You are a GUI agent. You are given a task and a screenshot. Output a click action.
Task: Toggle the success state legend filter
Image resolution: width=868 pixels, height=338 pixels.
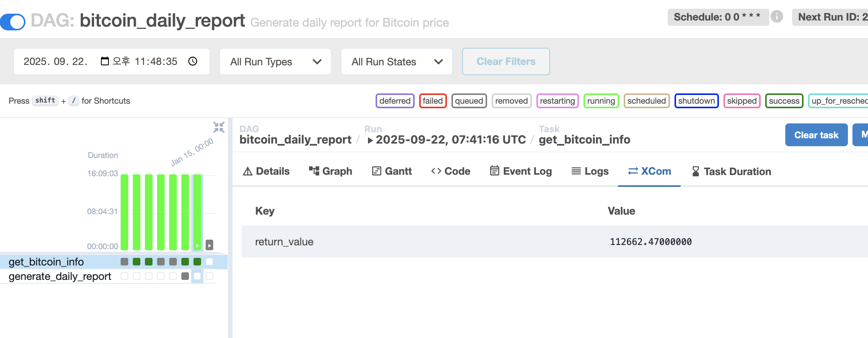(784, 101)
